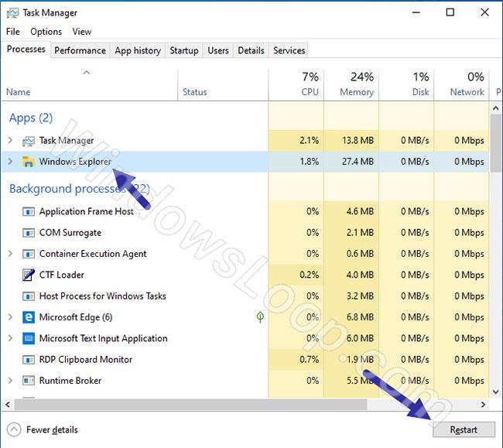This screenshot has height=448, width=503.
Task: Switch to the Startup tab
Action: 184,50
